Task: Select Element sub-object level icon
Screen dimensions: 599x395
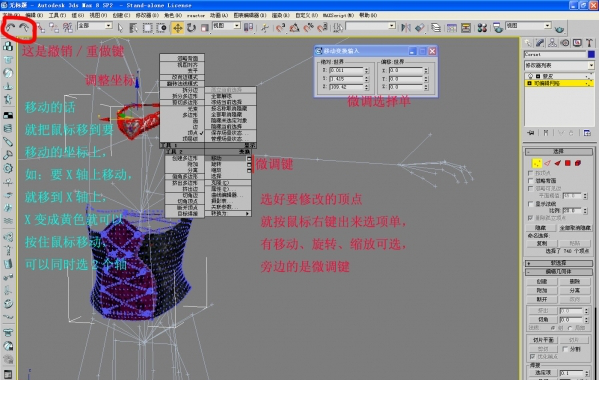Action: tap(578, 163)
